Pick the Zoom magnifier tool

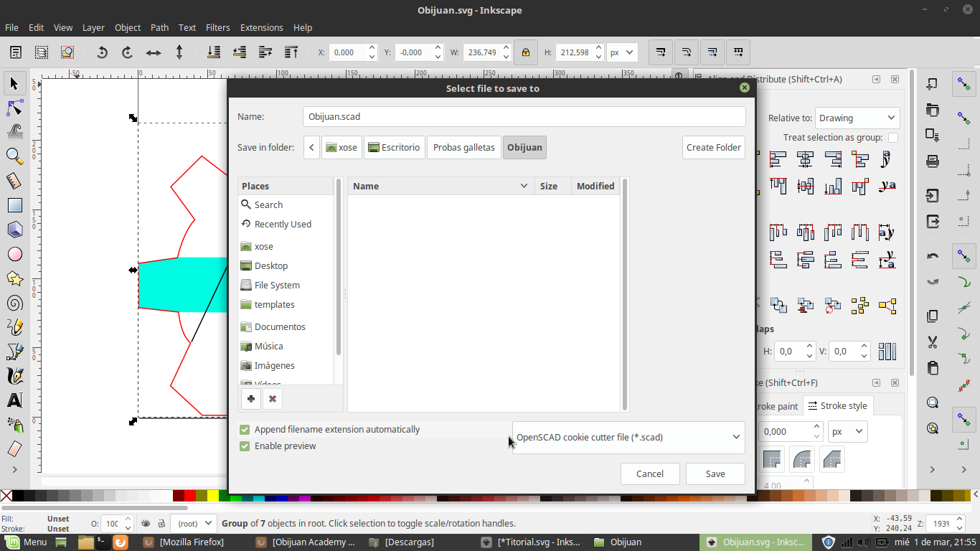coord(14,156)
